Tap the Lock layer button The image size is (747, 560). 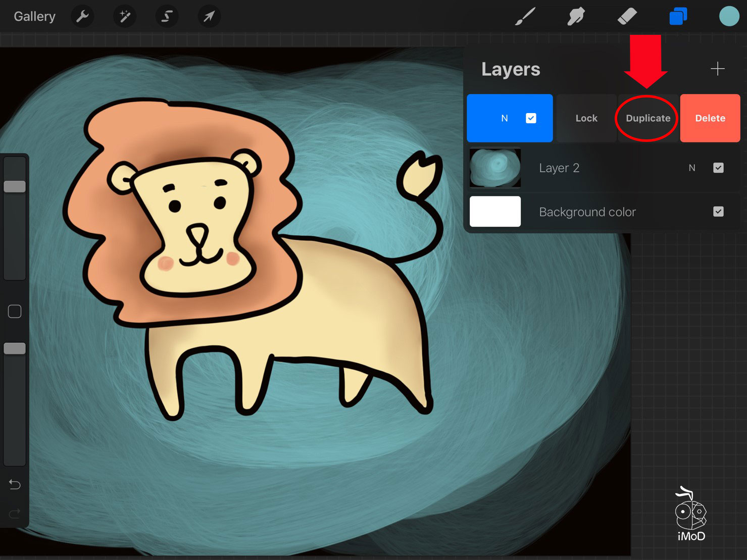click(586, 118)
